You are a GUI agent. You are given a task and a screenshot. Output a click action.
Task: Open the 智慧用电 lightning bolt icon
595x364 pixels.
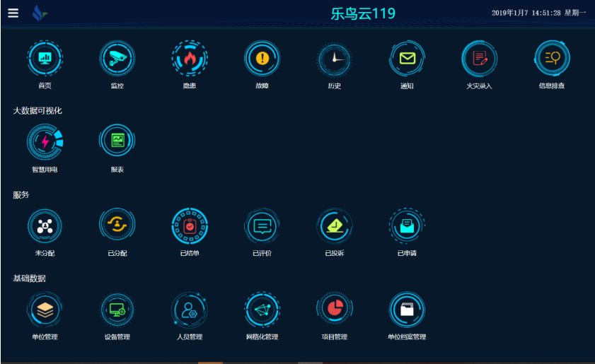tap(45, 142)
